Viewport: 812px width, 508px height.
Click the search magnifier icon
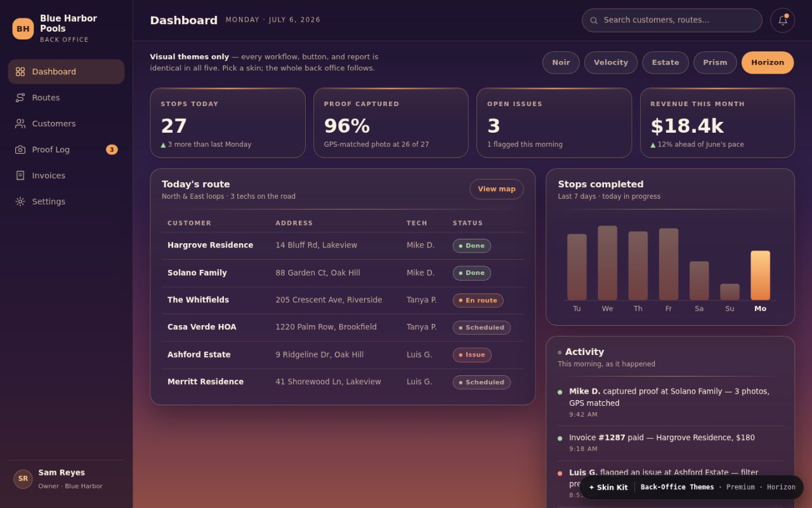click(594, 20)
